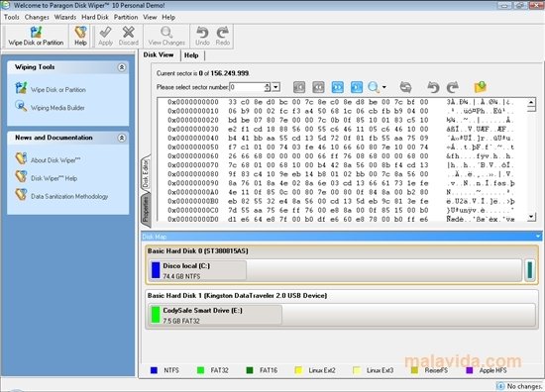
Task: Open the Wizards menu
Action: tap(65, 17)
